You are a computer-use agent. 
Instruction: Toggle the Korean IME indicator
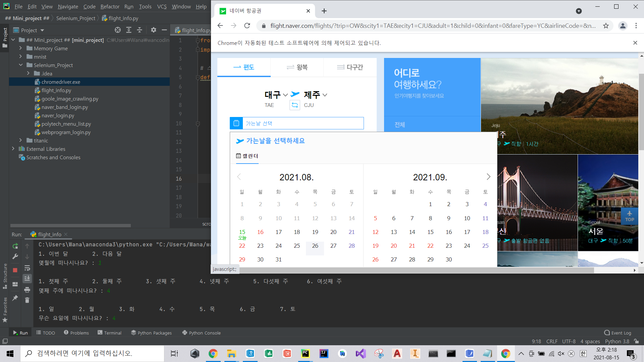583,354
